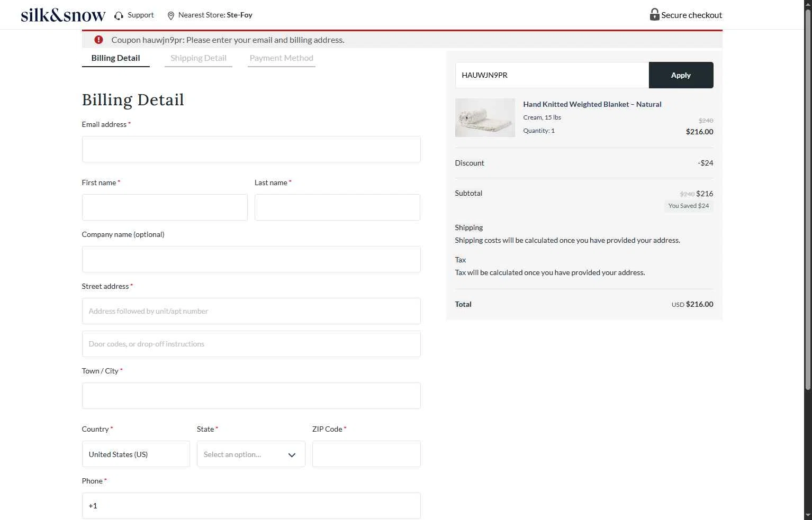Image resolution: width=812 pixels, height=520 pixels.
Task: Focus the Email address field
Action: [251, 149]
